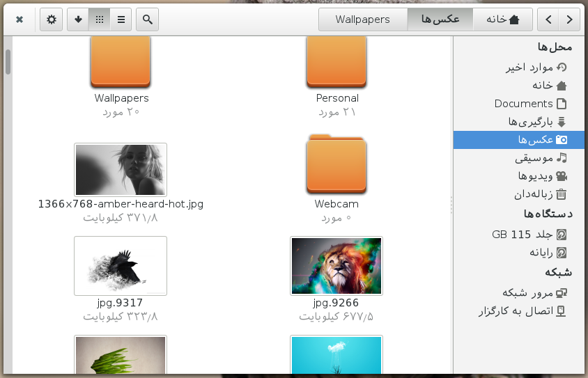Screen dimensions: 588x378
Task: Click عکس‌ها path bar button
Action: click(x=440, y=19)
